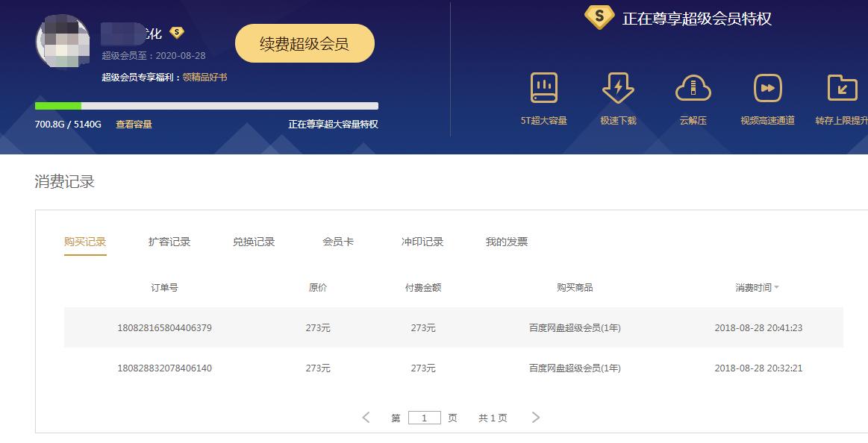Click the 700.8G / 5140G usage text
The image size is (868, 443).
pyautogui.click(x=68, y=125)
